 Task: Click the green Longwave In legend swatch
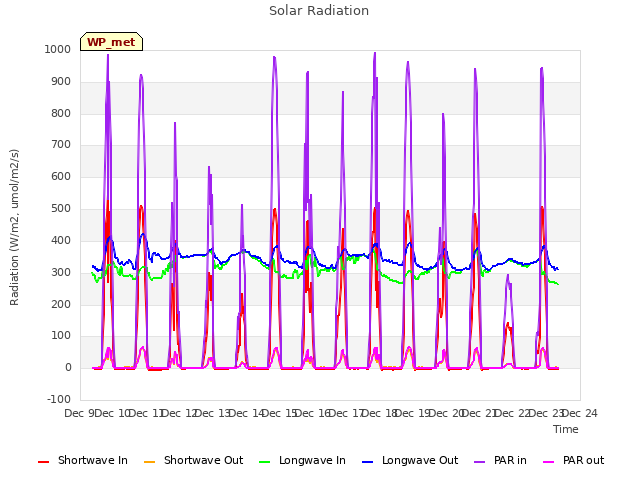click(264, 462)
